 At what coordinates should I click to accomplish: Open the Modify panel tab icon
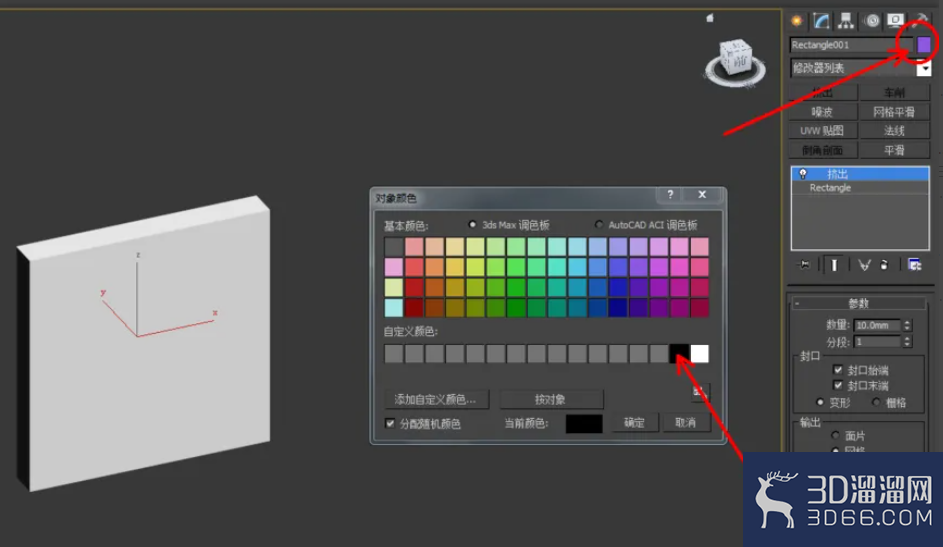point(821,21)
